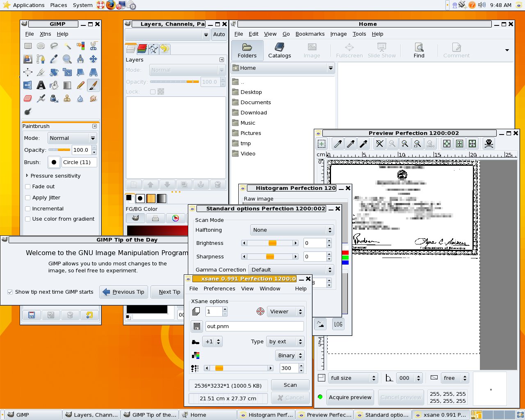Viewport: 525px width, 420px height.
Task: Enable the Fade out checkbox
Action: [x=27, y=187]
